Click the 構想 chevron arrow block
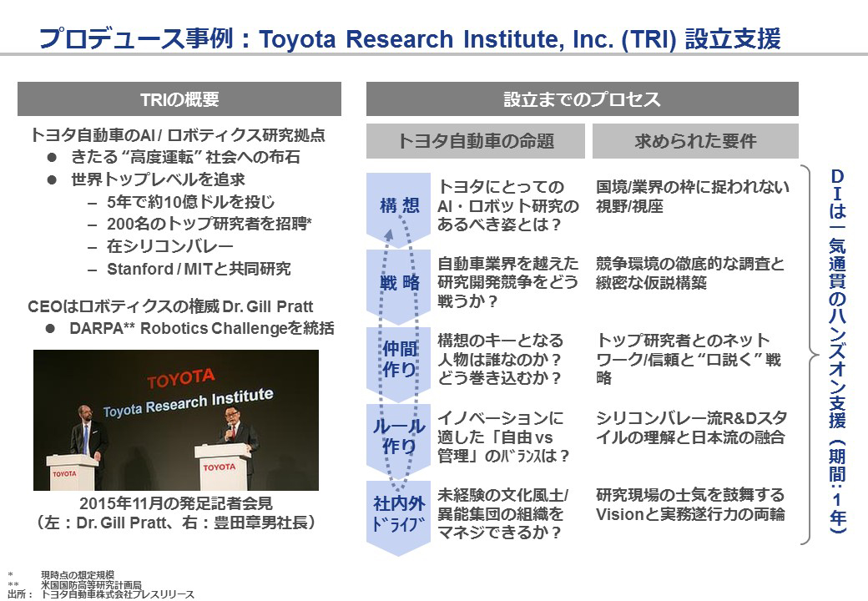The height and width of the screenshot is (601, 868). click(x=398, y=210)
